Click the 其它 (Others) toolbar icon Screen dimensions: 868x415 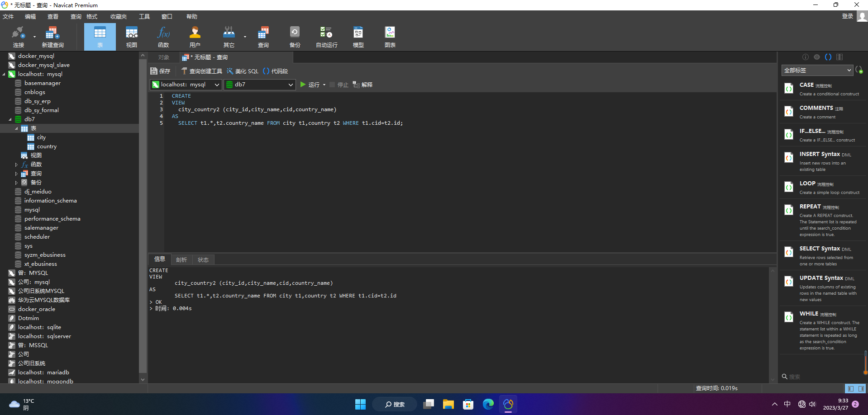(229, 37)
